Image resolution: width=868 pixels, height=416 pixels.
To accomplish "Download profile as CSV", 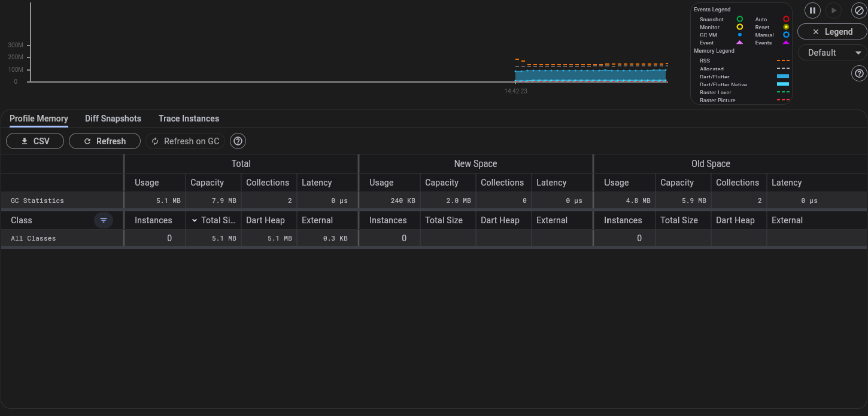I will 35,141.
